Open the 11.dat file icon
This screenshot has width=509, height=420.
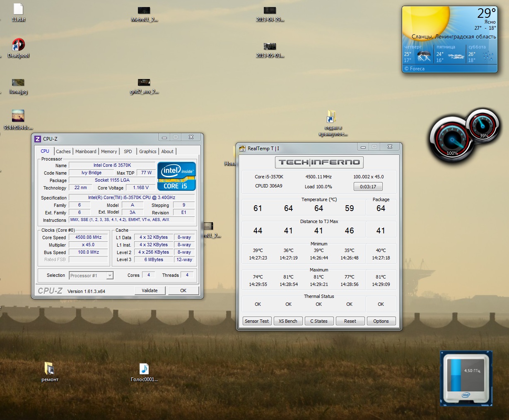pyautogui.click(x=18, y=10)
